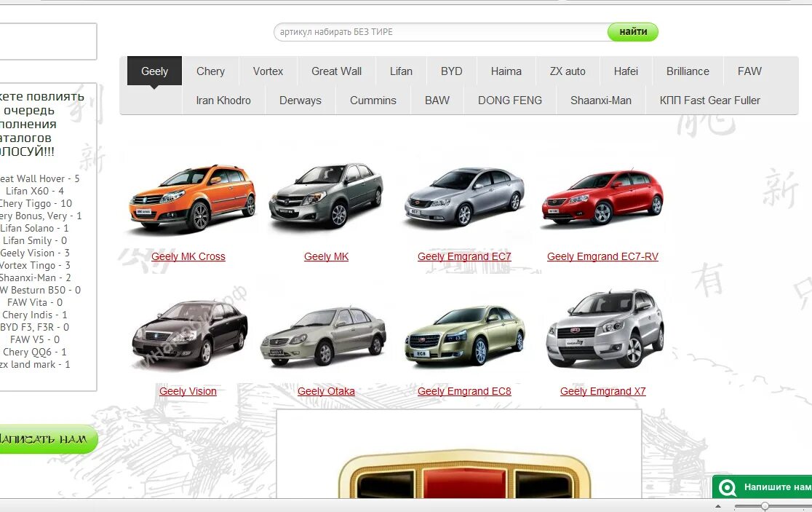812x512 pixels.
Task: Click the chat bubble icon in widget
Action: 728,488
